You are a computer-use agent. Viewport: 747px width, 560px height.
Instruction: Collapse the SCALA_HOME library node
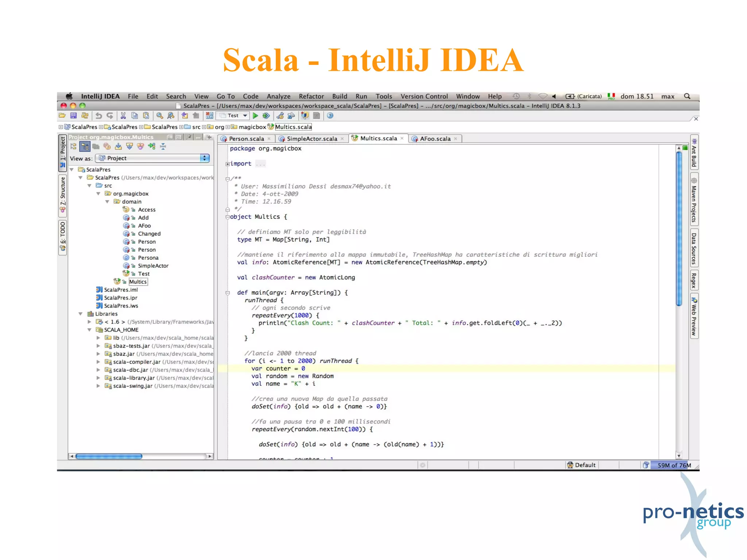[89, 330]
